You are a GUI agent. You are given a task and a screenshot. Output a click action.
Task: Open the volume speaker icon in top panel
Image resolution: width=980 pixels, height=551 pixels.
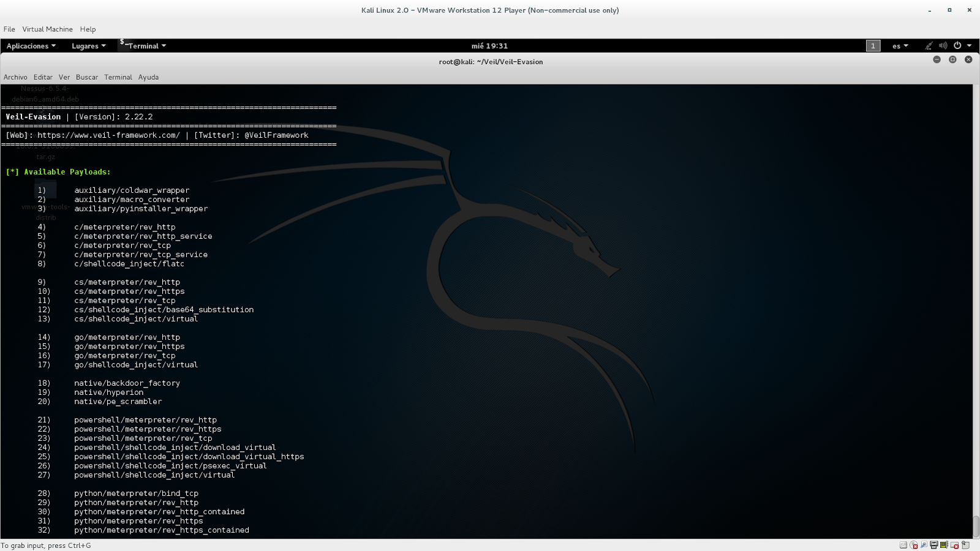coord(943,46)
